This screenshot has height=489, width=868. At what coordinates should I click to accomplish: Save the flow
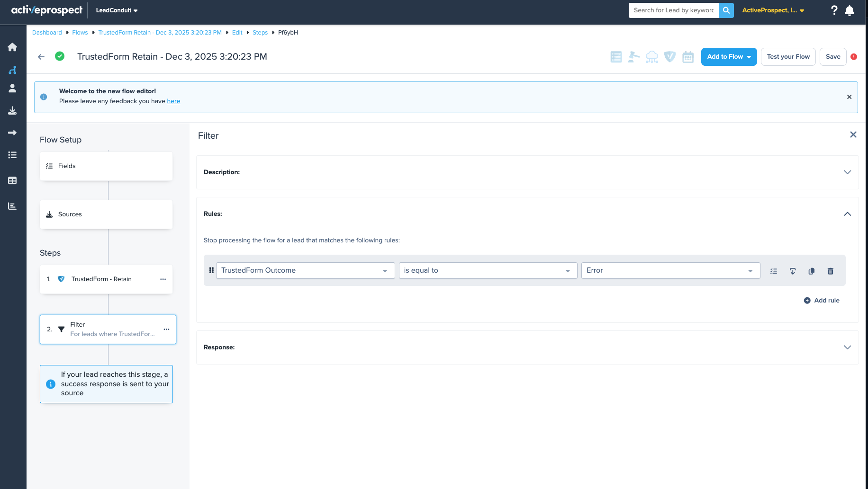(x=833, y=57)
